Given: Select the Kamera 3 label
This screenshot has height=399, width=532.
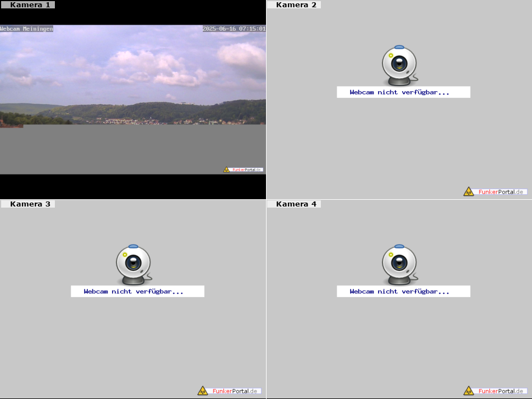Looking at the screenshot, I should tap(28, 204).
